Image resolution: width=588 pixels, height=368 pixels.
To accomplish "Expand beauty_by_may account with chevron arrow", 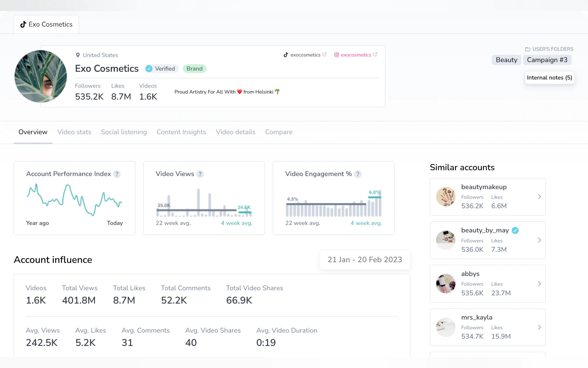I will pyautogui.click(x=539, y=240).
